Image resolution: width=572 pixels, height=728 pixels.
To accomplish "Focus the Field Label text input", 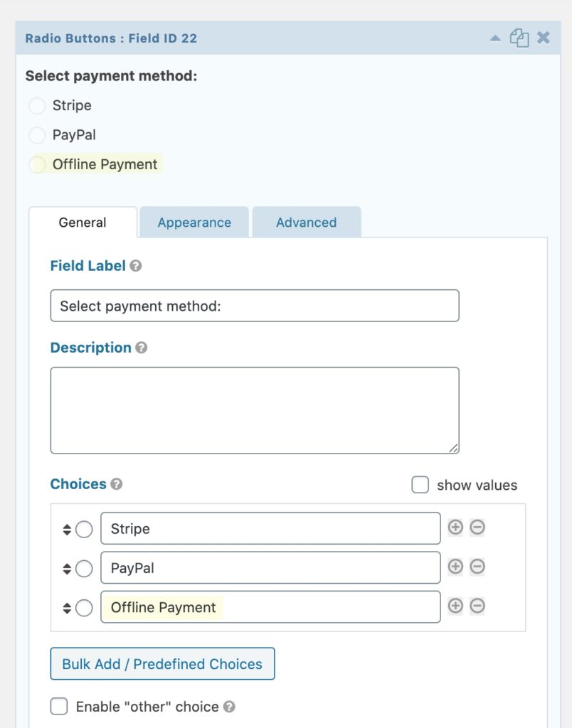I will pos(255,306).
